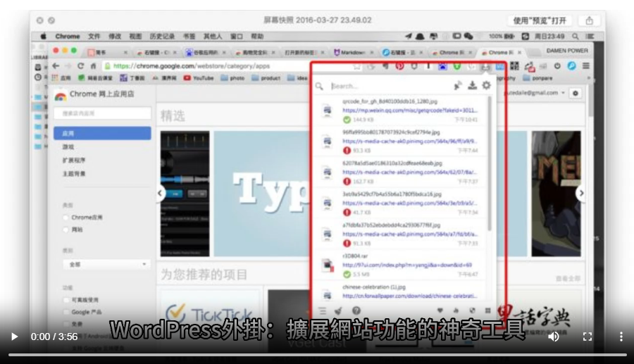Viewport: 634px width, 364px height.
Task: Bookmark this page with the star icon
Action: click(x=356, y=67)
